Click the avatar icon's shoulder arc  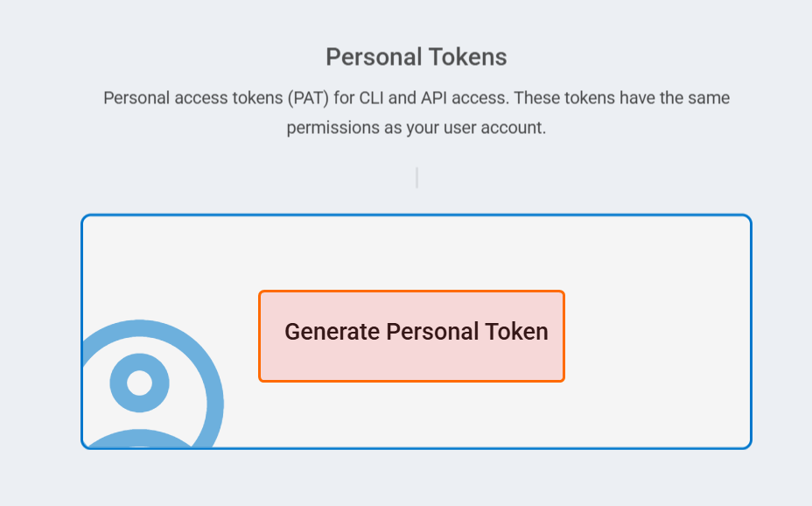139,438
